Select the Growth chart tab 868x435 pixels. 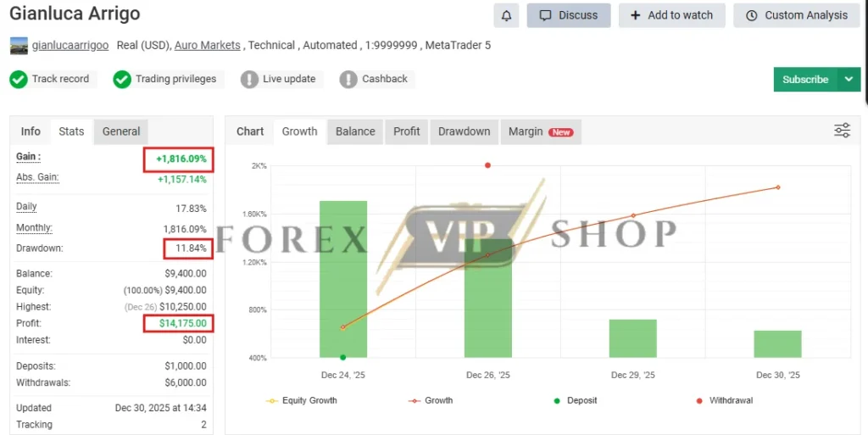pyautogui.click(x=299, y=131)
